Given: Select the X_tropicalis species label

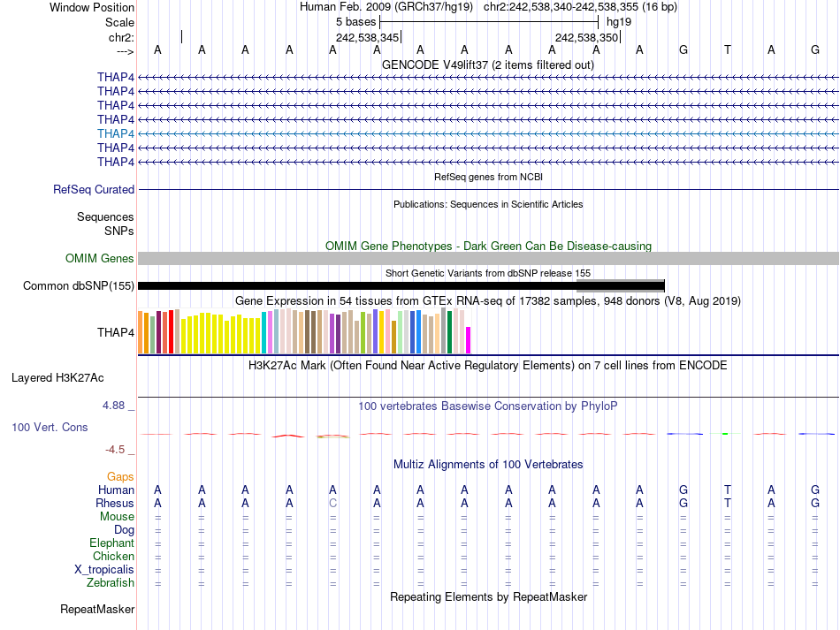Looking at the screenshot, I should (x=104, y=570).
